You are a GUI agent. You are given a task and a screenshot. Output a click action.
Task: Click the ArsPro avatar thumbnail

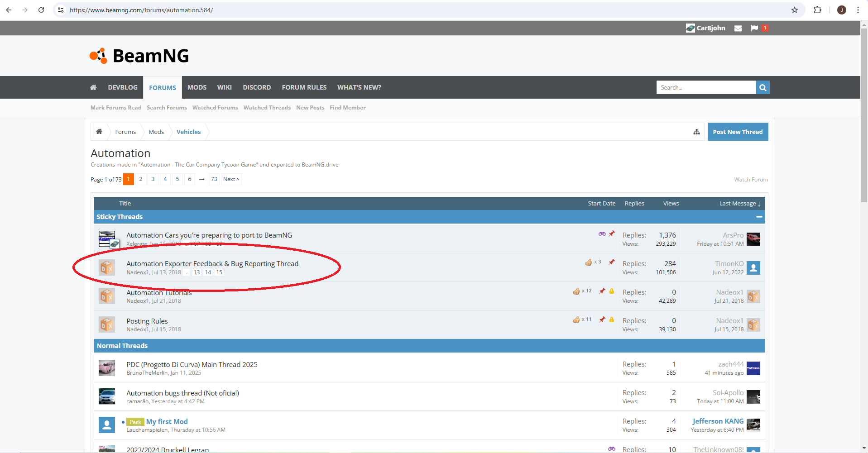[x=753, y=239]
